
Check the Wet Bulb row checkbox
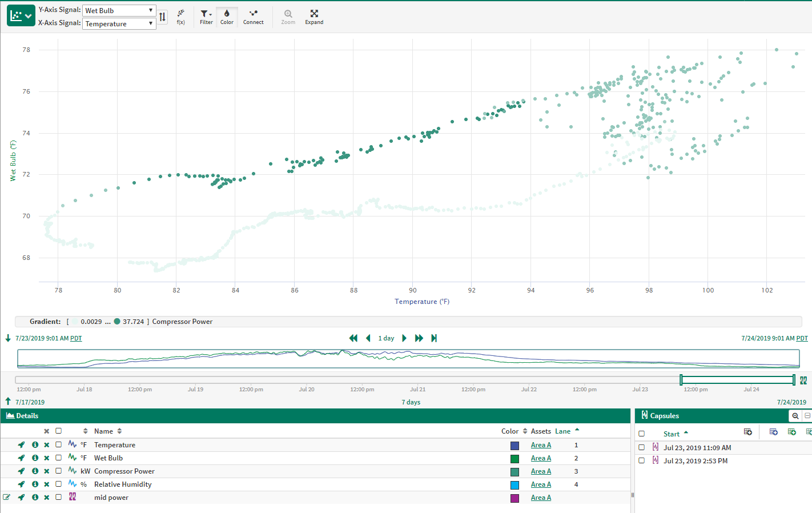pyautogui.click(x=58, y=458)
